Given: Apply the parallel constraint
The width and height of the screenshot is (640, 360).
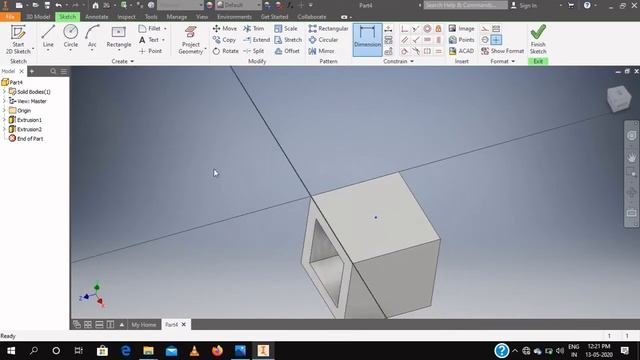Looking at the screenshot, I should (x=404, y=40).
